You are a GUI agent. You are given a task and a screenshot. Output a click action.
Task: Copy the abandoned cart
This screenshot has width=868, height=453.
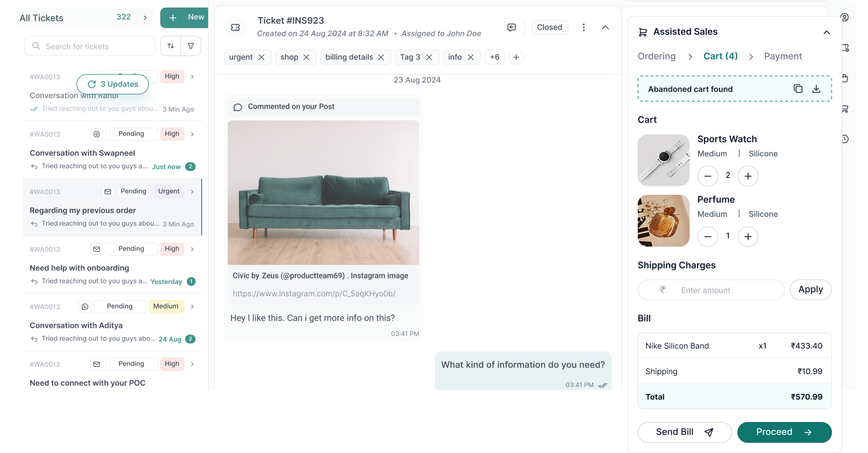798,89
